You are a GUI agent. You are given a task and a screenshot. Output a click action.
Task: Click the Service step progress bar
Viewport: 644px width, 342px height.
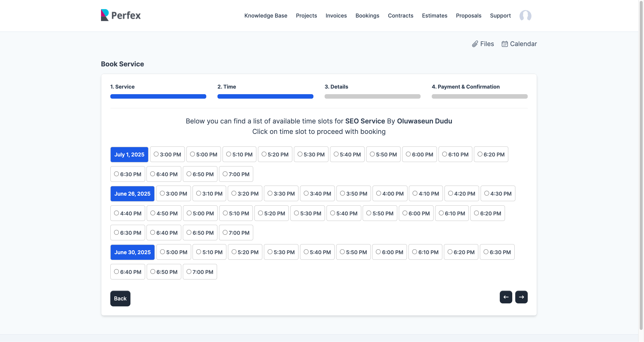point(158,96)
